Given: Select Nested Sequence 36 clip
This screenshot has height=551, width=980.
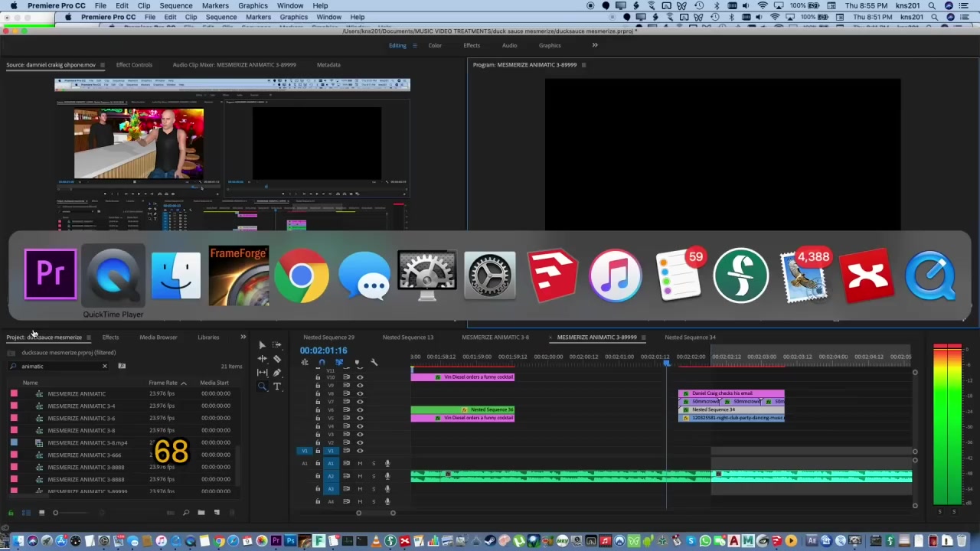Looking at the screenshot, I should pyautogui.click(x=462, y=409).
